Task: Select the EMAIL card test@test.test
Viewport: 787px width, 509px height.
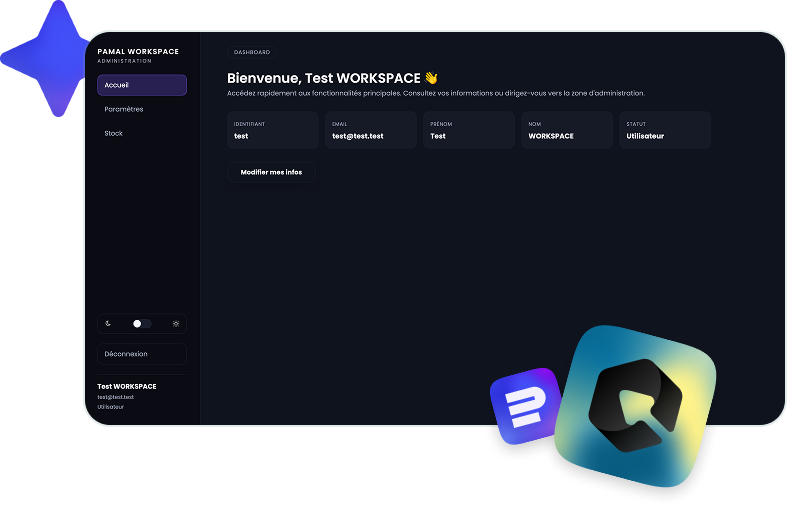Action: pos(371,130)
